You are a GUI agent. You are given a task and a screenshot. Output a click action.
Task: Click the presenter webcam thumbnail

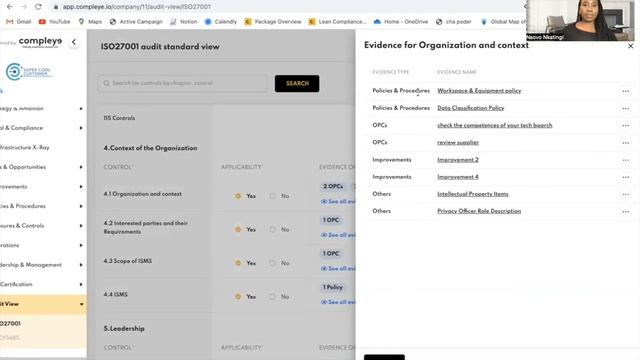point(580,20)
